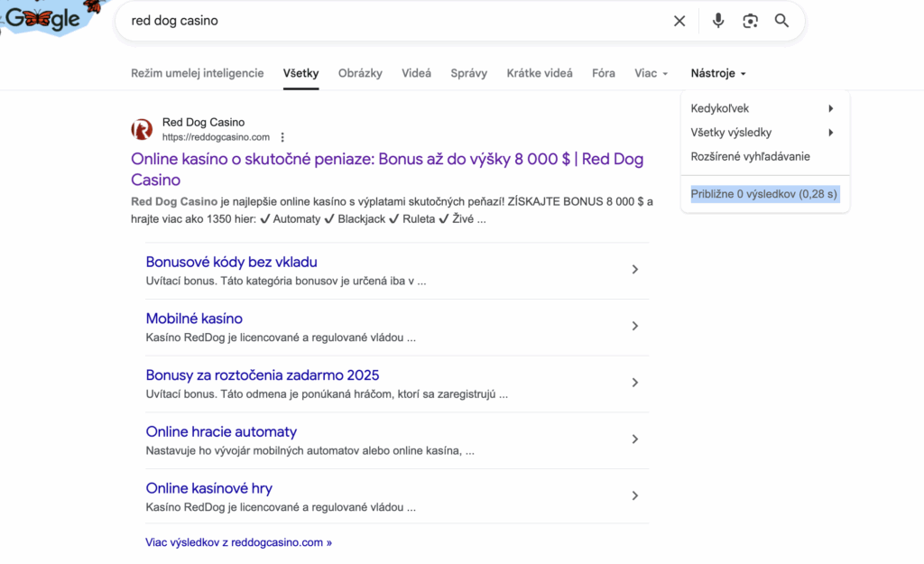Click Viac výsledkov z reddogcasino.com link
Image resolution: width=924 pixels, height=564 pixels.
click(x=238, y=542)
